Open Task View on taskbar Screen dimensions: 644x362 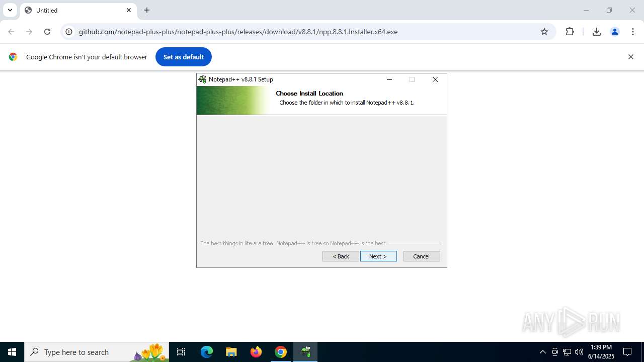point(181,352)
